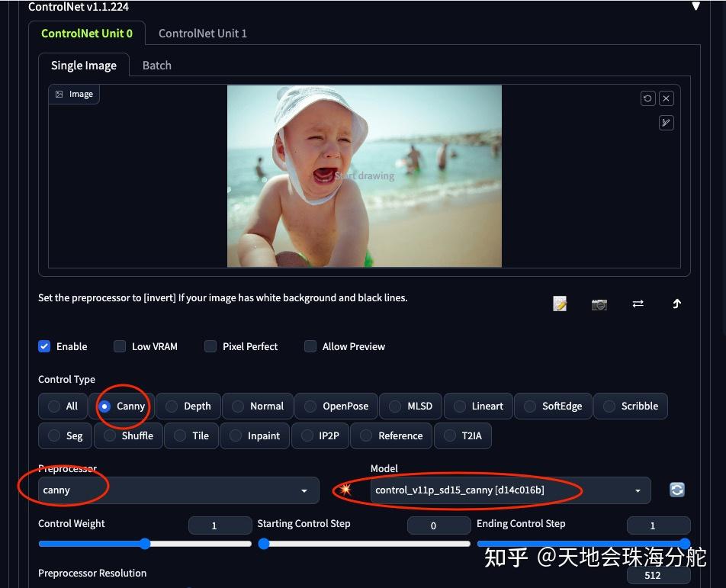This screenshot has width=726, height=588.
Task: Turn on Allow Preview checkbox
Action: (310, 346)
